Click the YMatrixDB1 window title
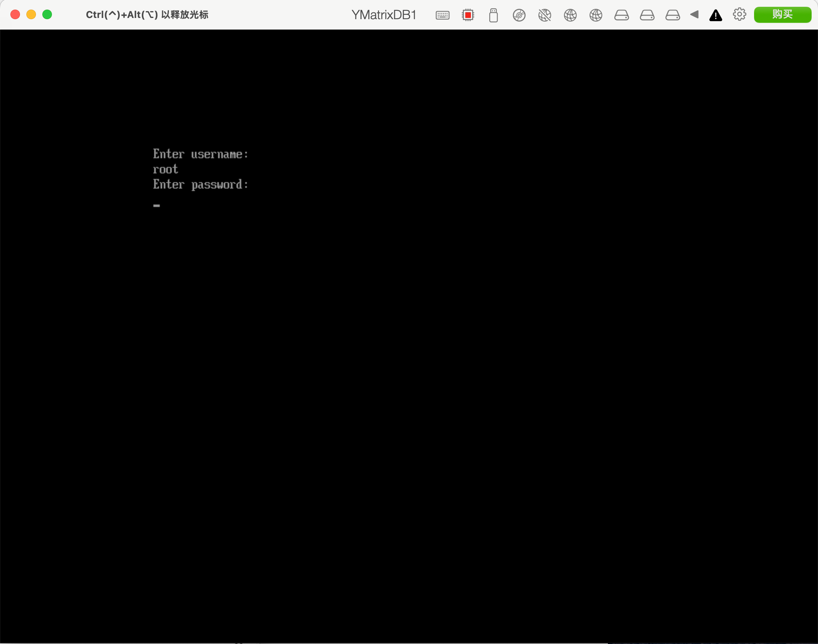Image resolution: width=818 pixels, height=644 pixels. 384,15
